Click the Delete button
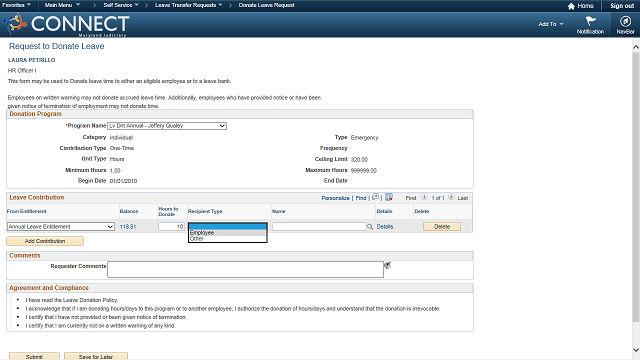 (x=442, y=227)
